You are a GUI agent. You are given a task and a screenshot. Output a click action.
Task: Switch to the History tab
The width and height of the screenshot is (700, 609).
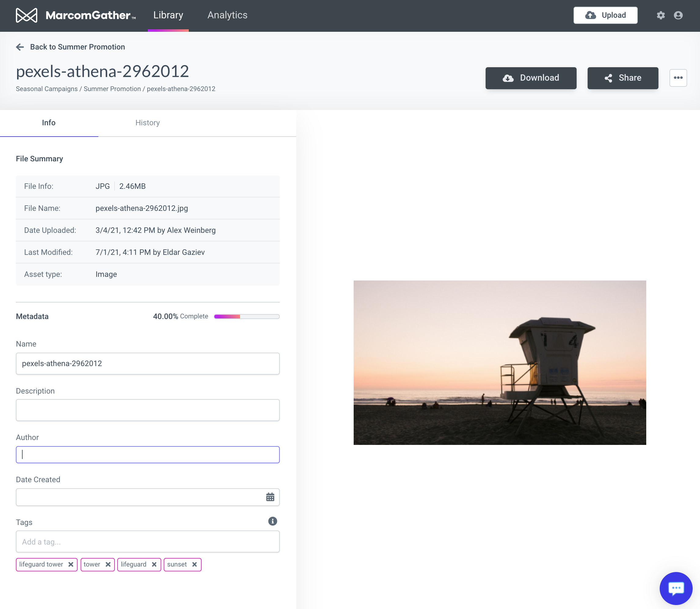pyautogui.click(x=148, y=123)
